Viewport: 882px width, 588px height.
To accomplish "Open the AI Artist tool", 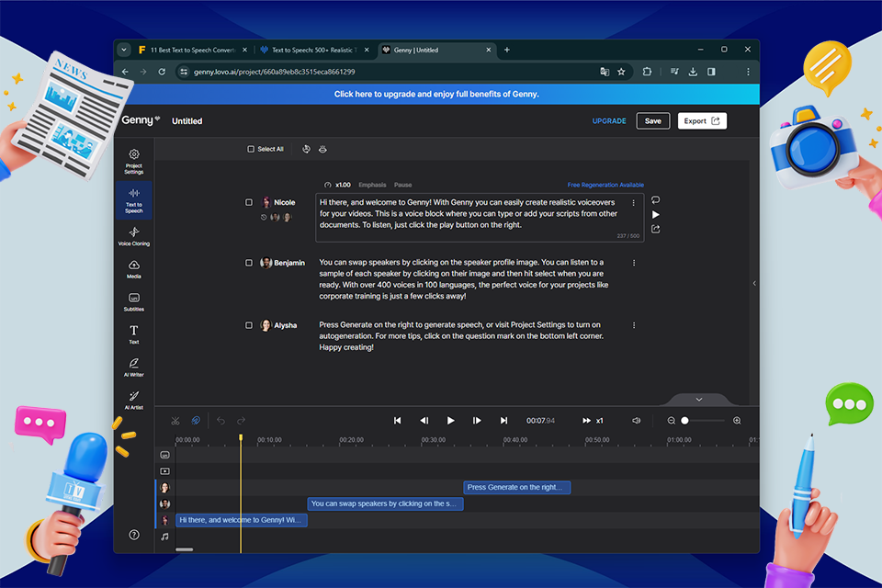I will point(134,400).
